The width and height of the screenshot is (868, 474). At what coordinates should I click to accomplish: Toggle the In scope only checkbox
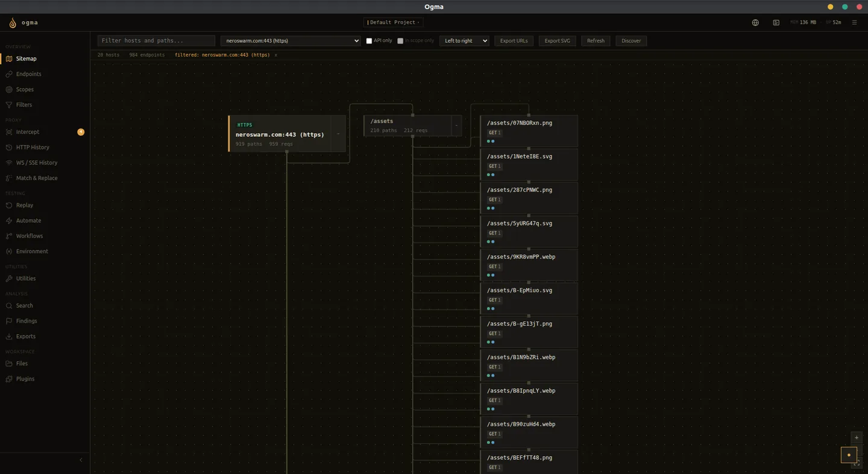click(x=400, y=41)
